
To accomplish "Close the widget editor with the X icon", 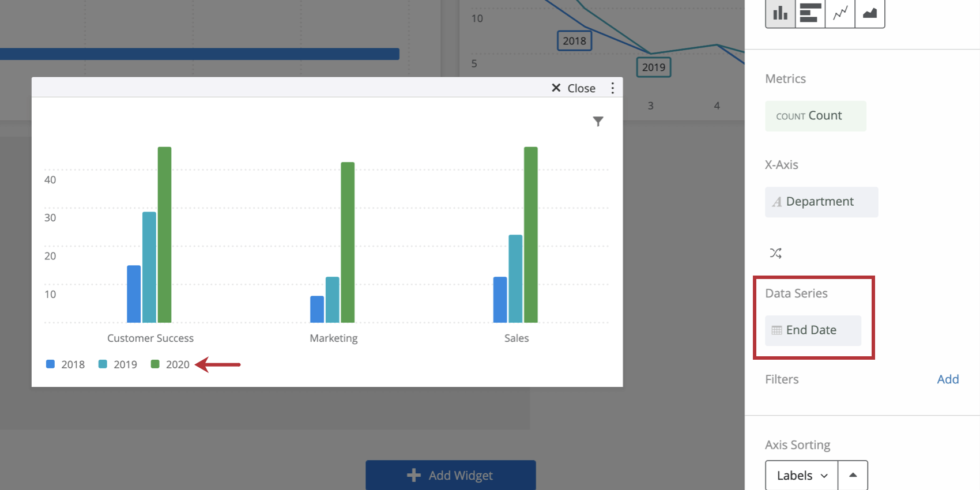I will (556, 88).
